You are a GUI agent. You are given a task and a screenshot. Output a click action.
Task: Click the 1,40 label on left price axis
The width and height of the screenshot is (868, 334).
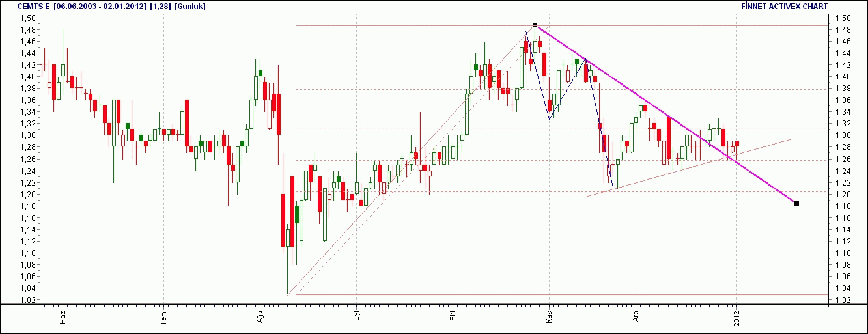[27, 77]
